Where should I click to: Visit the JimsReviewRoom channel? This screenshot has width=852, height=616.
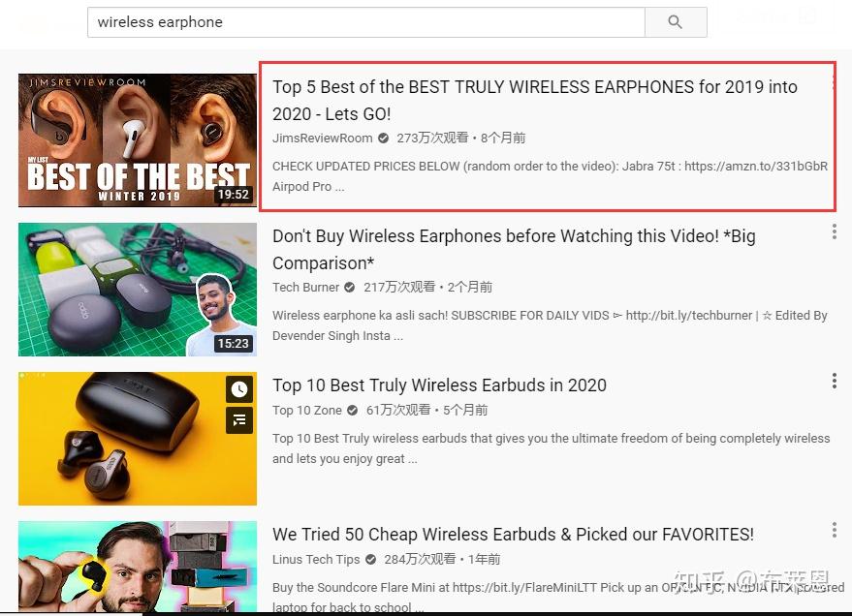[322, 138]
